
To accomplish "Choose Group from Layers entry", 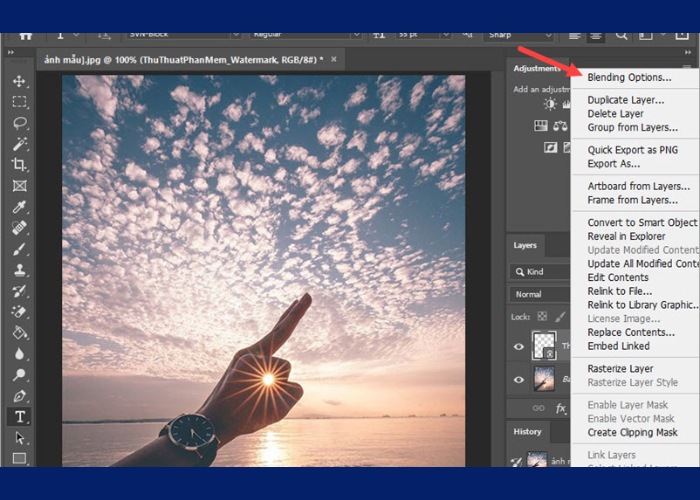I will [x=632, y=127].
